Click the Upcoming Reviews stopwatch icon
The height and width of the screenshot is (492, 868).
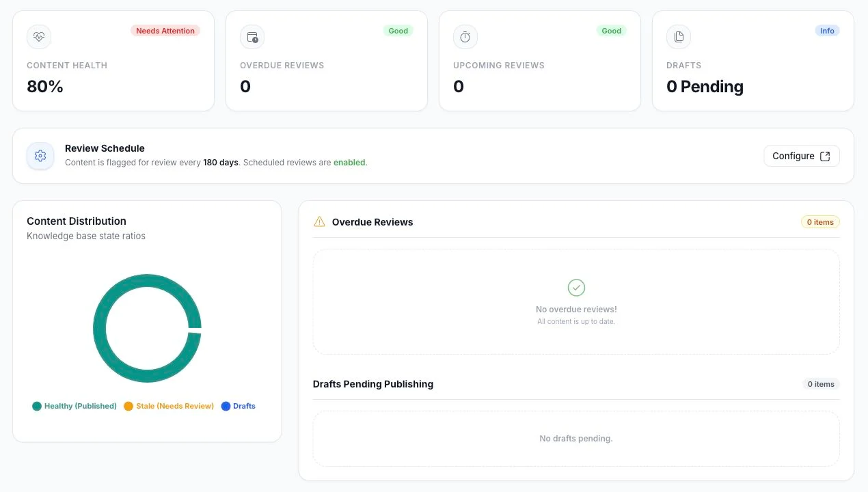pos(465,37)
